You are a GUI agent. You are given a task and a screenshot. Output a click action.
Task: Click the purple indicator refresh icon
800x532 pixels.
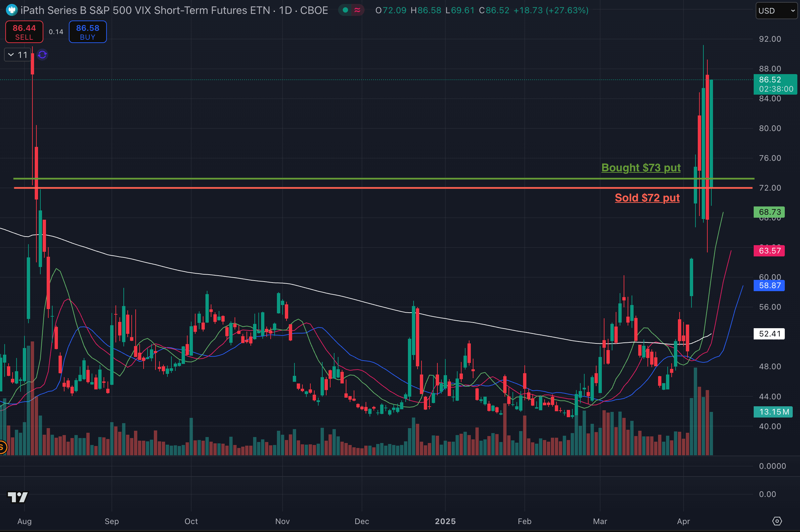(x=42, y=55)
